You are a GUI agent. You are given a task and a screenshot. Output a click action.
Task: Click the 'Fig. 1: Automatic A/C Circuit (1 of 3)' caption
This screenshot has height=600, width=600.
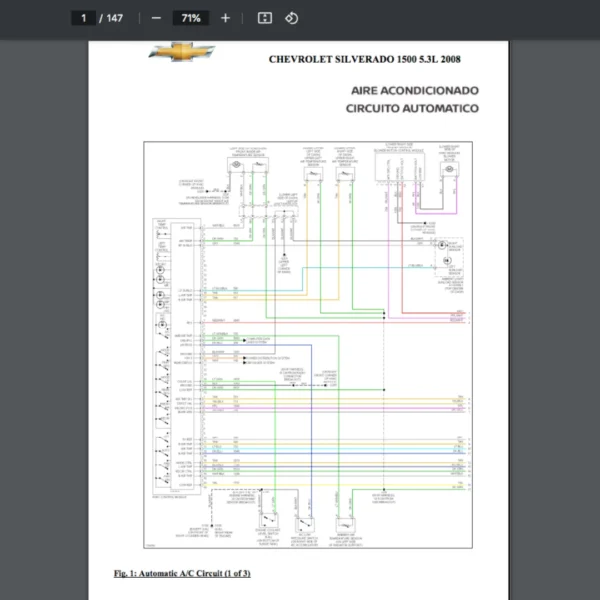182,573
